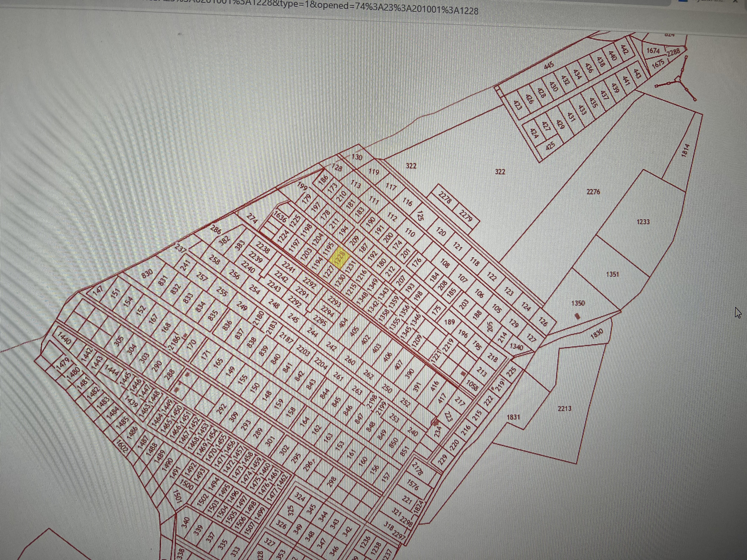The height and width of the screenshot is (560, 747).
Task: Select parcel 404 in the center
Action: tap(343, 323)
